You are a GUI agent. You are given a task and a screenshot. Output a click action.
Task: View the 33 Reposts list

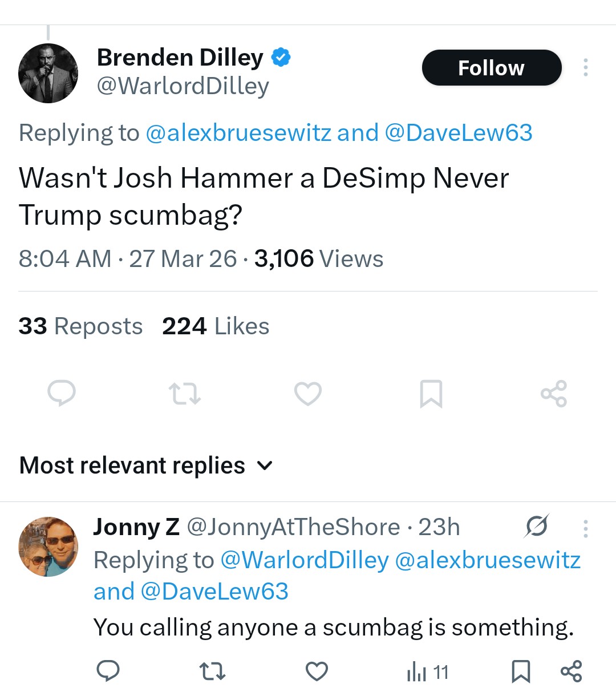(80, 326)
